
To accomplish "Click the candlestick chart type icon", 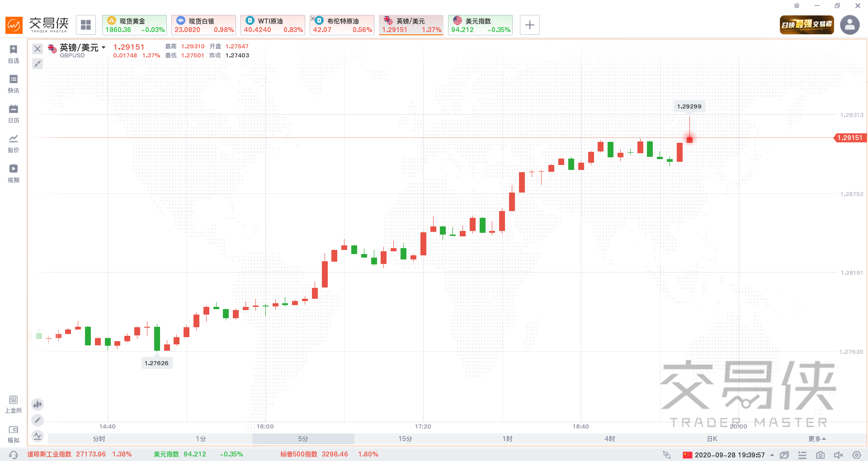I will tap(38, 404).
